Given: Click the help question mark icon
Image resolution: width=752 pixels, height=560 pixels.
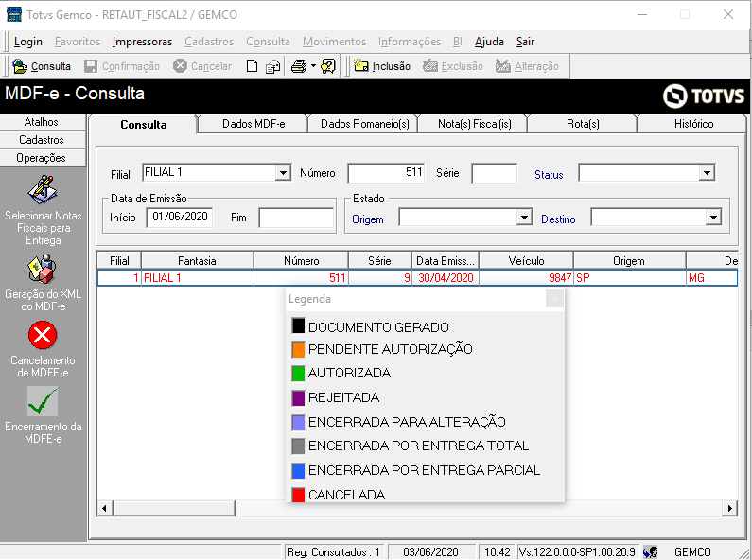Looking at the screenshot, I should coord(328,66).
